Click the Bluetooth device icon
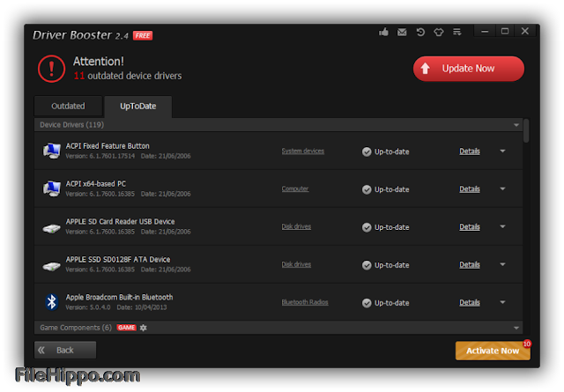Image resolution: width=564 pixels, height=392 pixels. pyautogui.click(x=52, y=302)
